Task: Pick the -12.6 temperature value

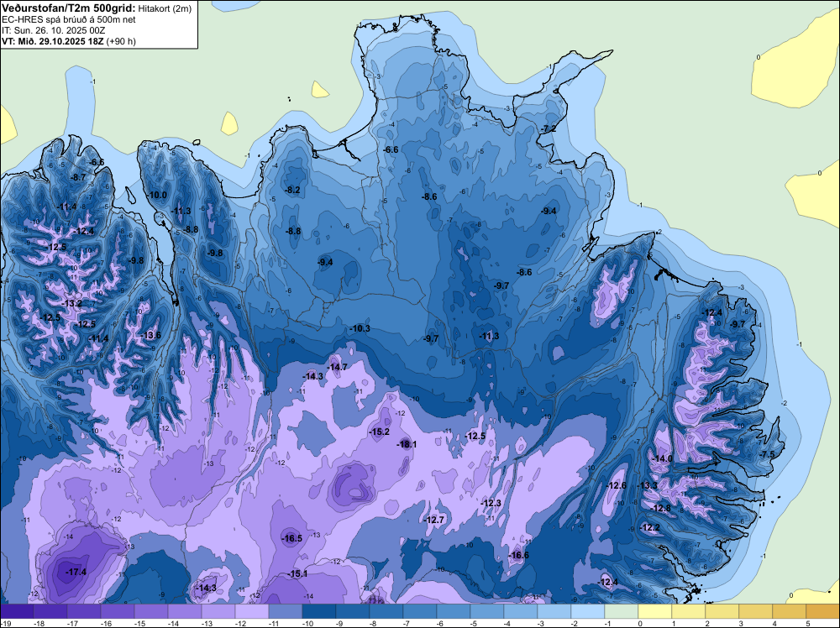Action: coord(616,485)
